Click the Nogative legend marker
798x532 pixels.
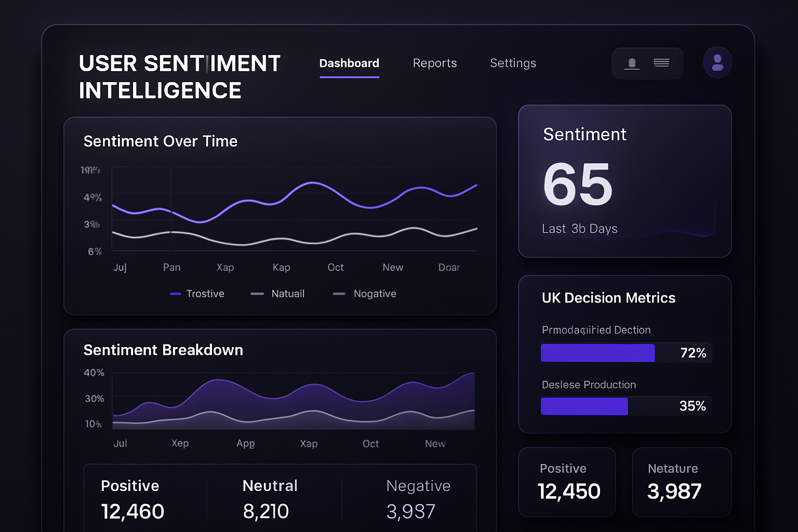pos(339,294)
